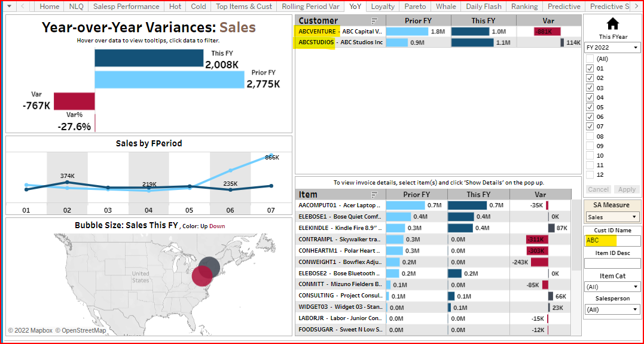This screenshot has width=644, height=344.
Task: Uncheck period 07 checkbox
Action: click(x=590, y=127)
